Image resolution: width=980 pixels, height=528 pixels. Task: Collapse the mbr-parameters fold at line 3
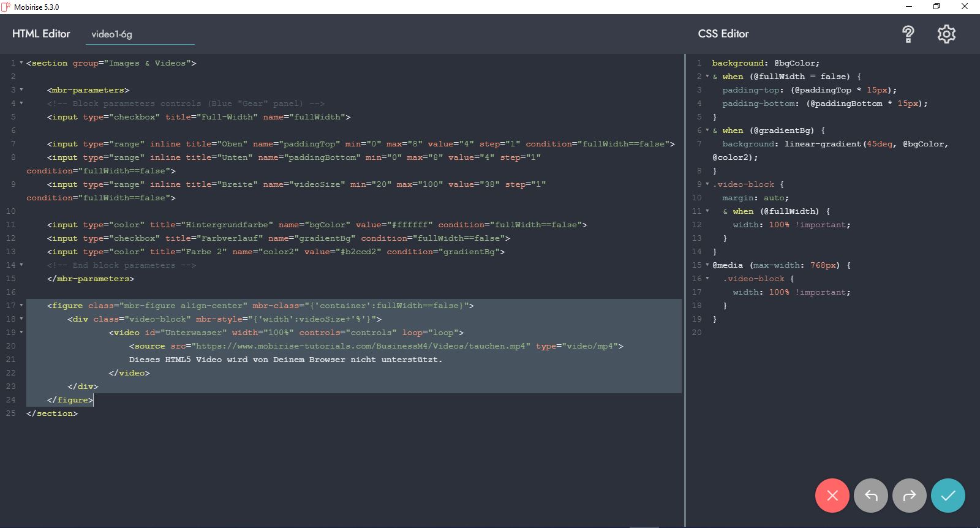(x=21, y=90)
